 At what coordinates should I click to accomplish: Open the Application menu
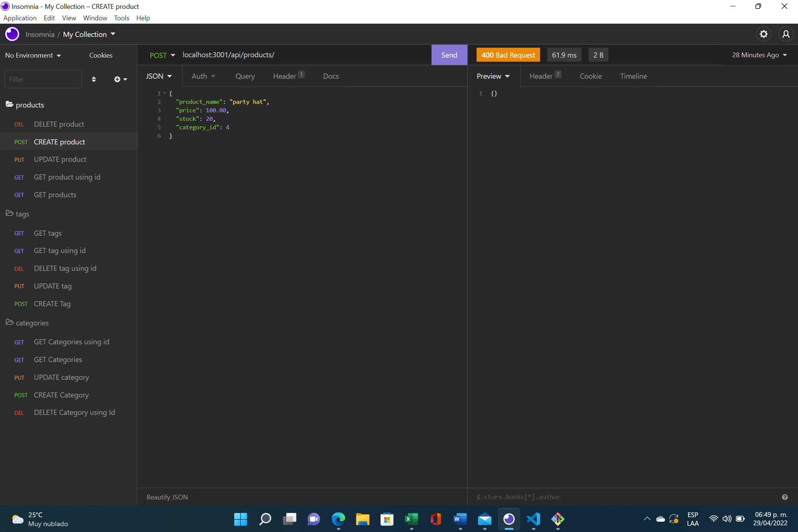click(20, 18)
